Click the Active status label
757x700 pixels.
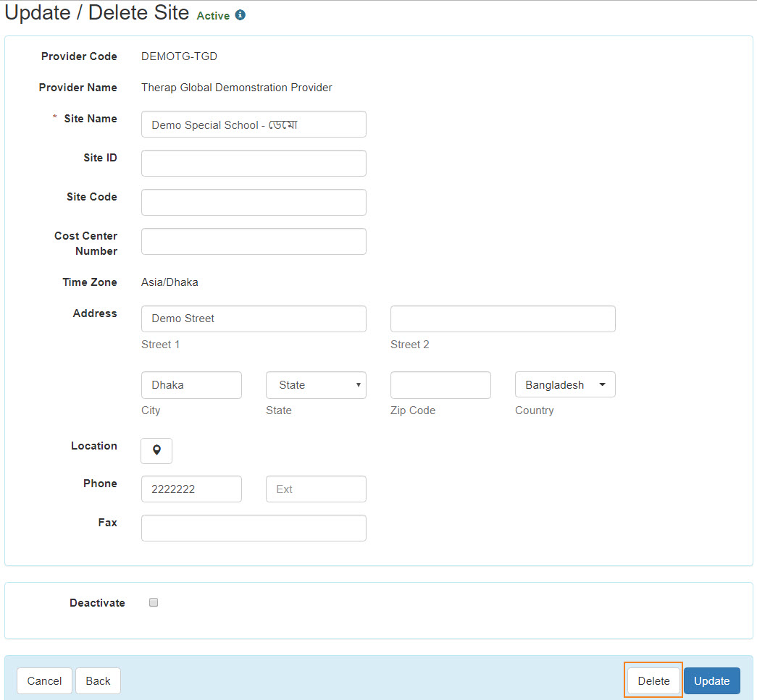[213, 16]
